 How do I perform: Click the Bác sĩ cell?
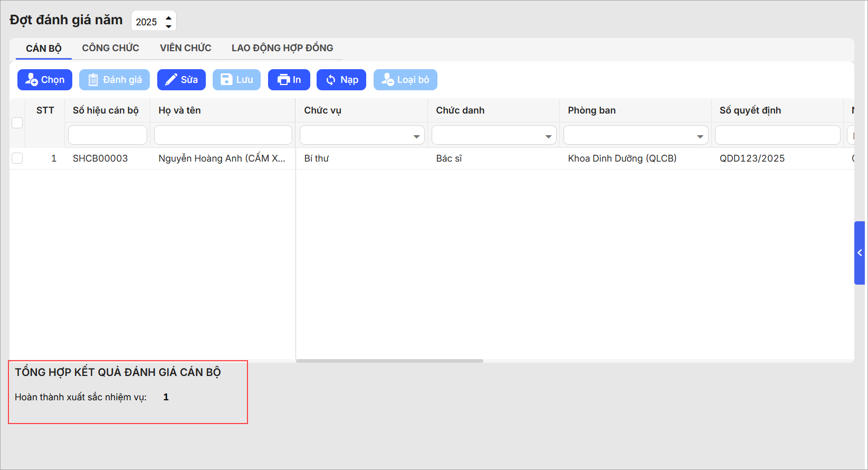click(449, 158)
